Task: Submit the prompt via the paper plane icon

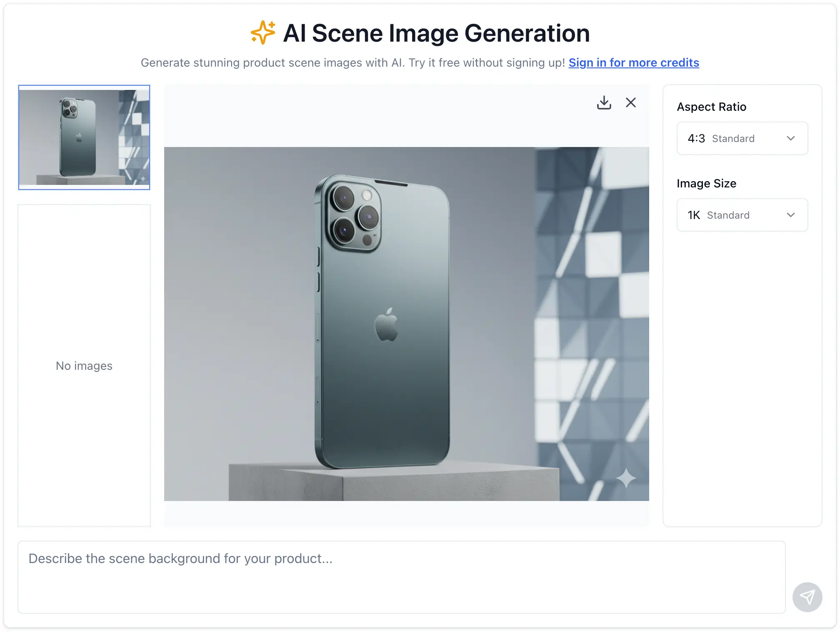Action: click(807, 596)
